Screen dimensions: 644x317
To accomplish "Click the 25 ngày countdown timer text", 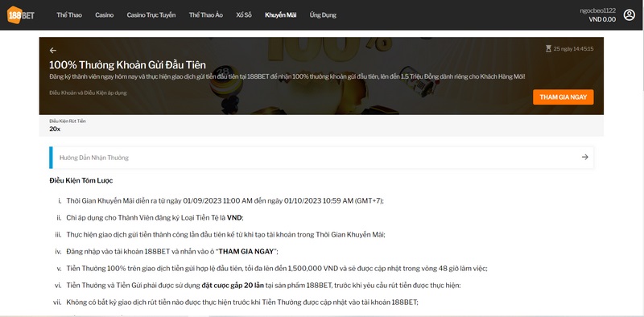I will tap(573, 49).
